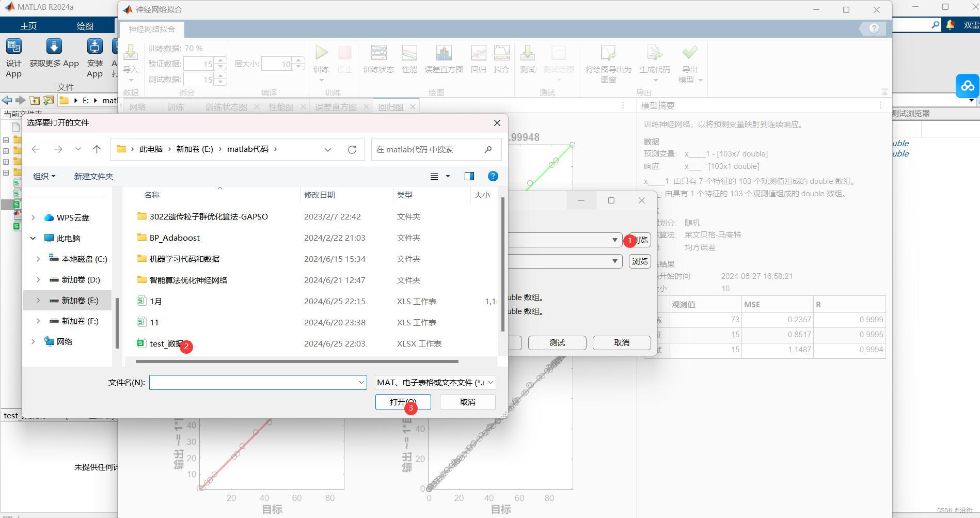Open the 回归 regression plot icon

478,58
